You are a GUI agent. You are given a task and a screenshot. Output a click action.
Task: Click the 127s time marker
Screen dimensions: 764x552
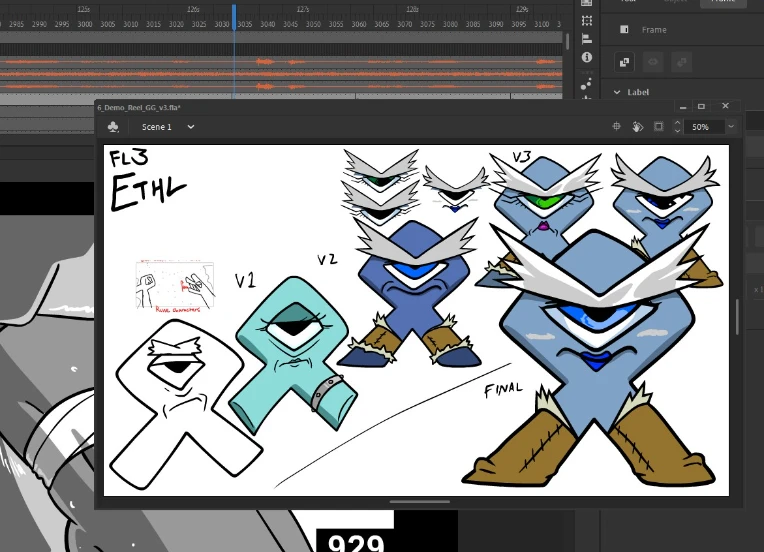303,9
